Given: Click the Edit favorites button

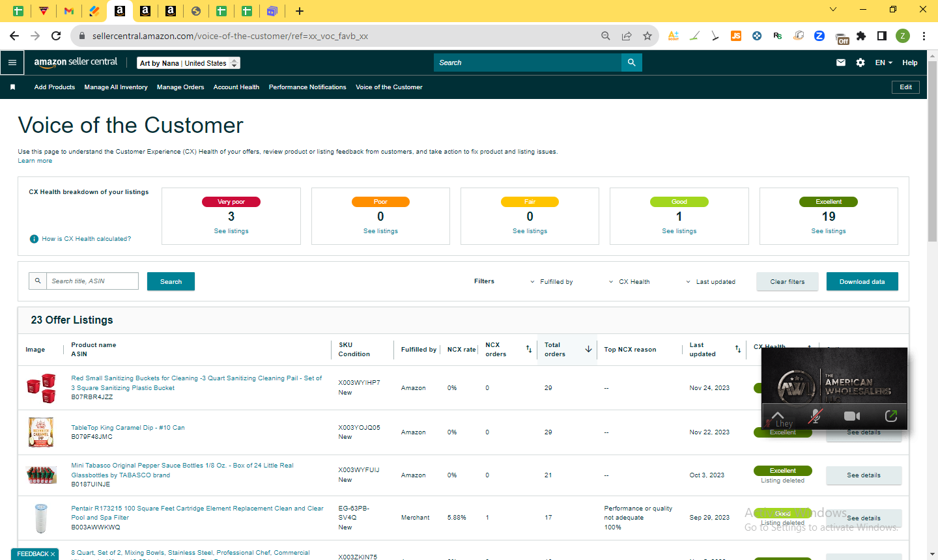Looking at the screenshot, I should coord(906,87).
